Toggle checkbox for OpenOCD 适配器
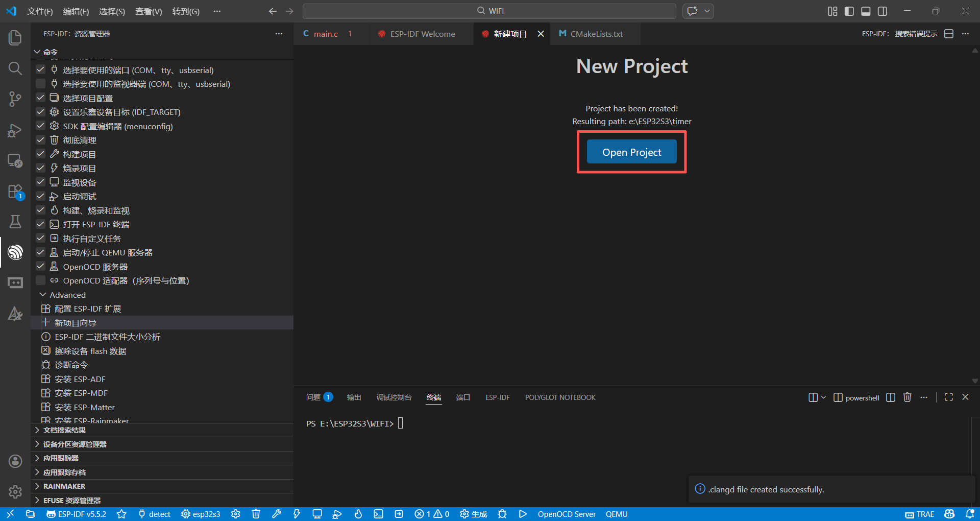This screenshot has height=521, width=980. [41, 280]
